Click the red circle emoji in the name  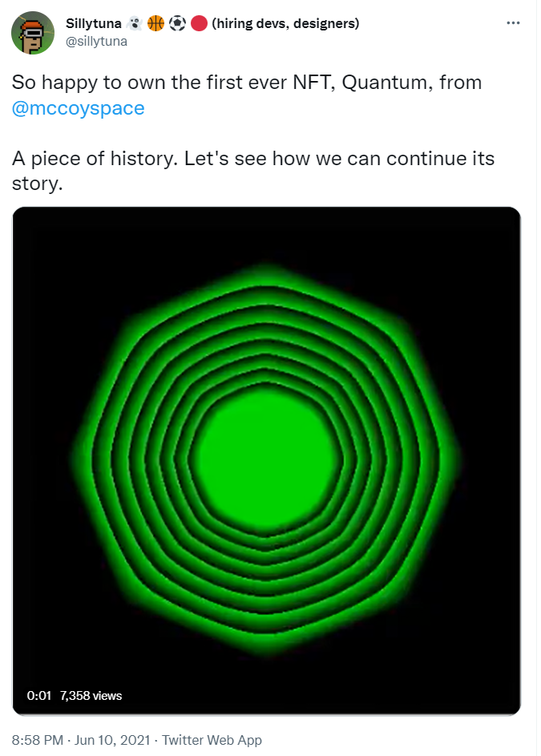pos(200,24)
